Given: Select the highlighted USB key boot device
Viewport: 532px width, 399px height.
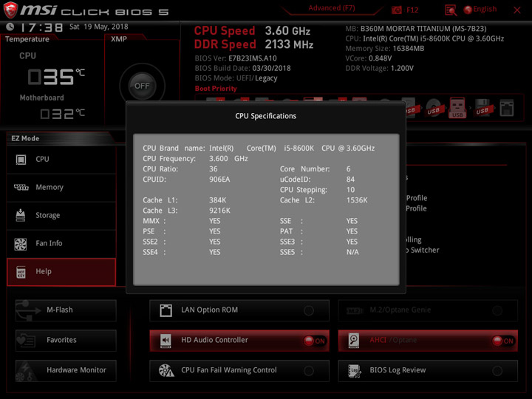Looking at the screenshot, I should (457, 108).
